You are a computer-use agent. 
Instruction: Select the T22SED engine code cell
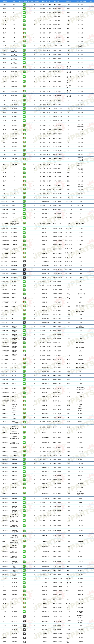[80, 455]
